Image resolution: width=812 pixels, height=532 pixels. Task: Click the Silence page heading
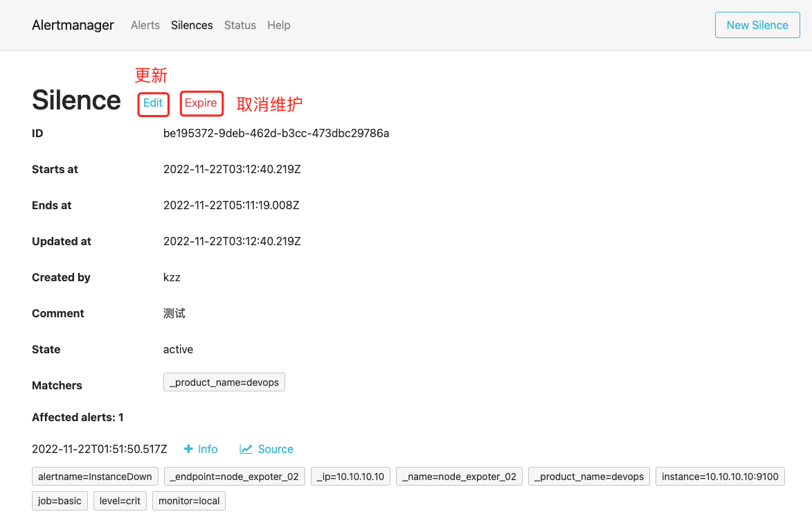[x=76, y=100]
